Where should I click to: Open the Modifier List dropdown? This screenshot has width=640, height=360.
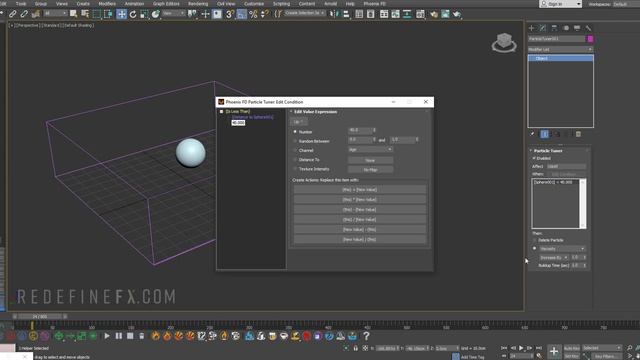[560, 49]
